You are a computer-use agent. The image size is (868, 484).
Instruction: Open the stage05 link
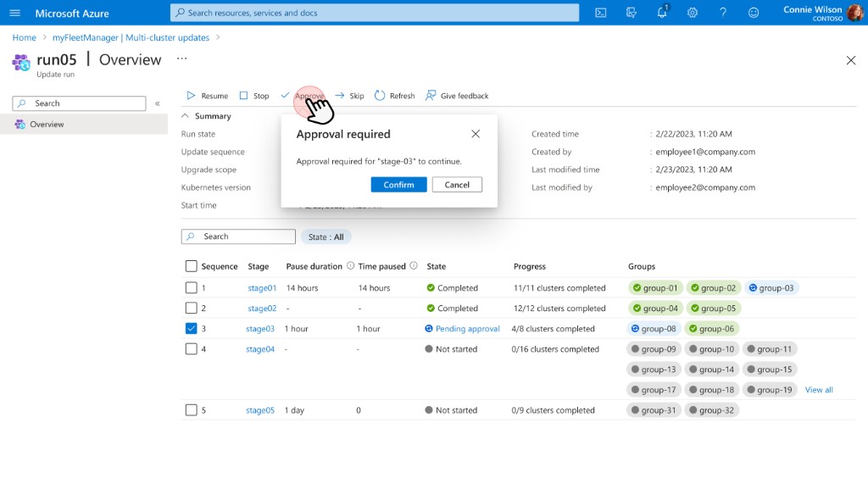click(x=260, y=410)
